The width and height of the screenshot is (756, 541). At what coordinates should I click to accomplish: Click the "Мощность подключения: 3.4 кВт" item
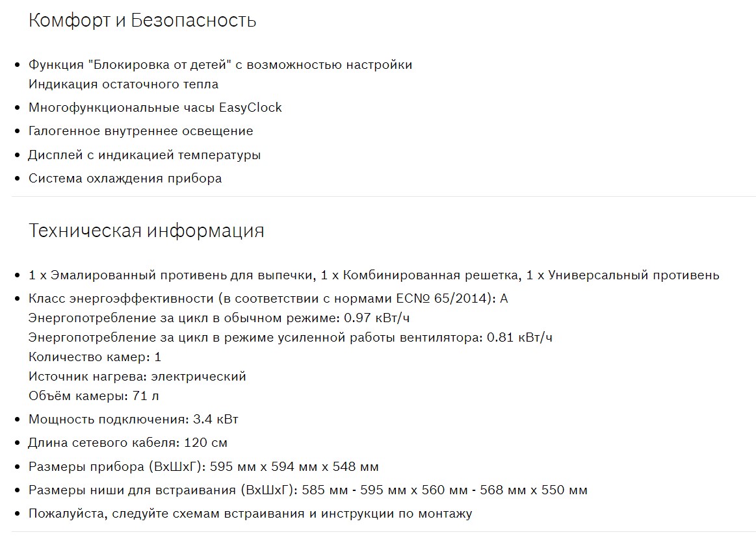133,420
